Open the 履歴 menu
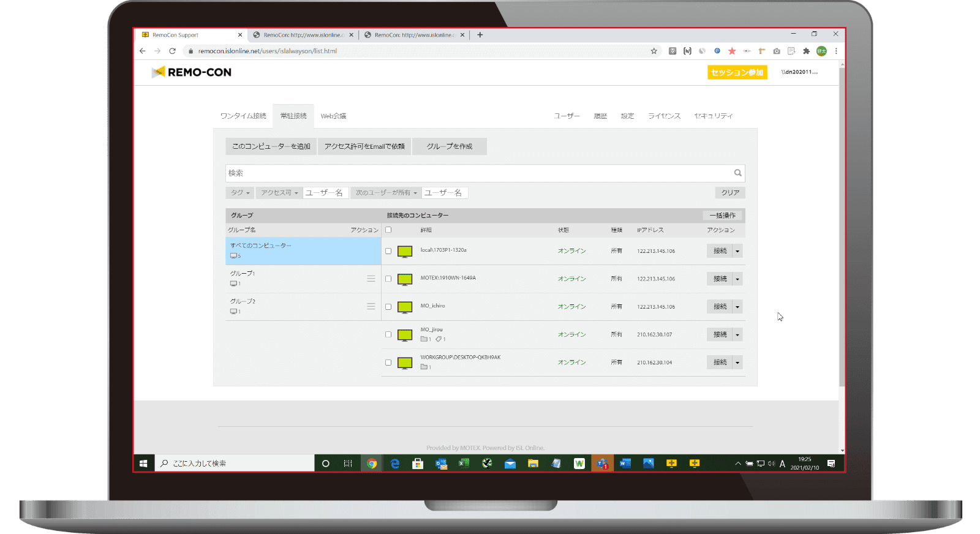 (600, 116)
